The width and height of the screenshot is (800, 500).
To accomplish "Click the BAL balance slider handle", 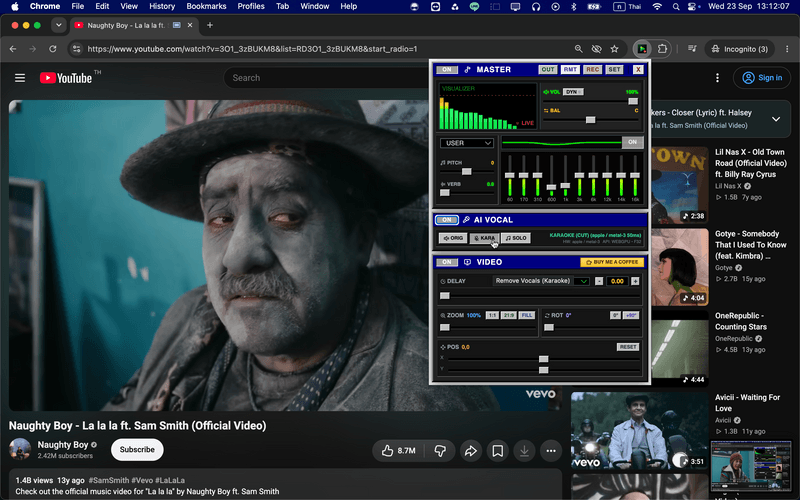I will pos(590,119).
